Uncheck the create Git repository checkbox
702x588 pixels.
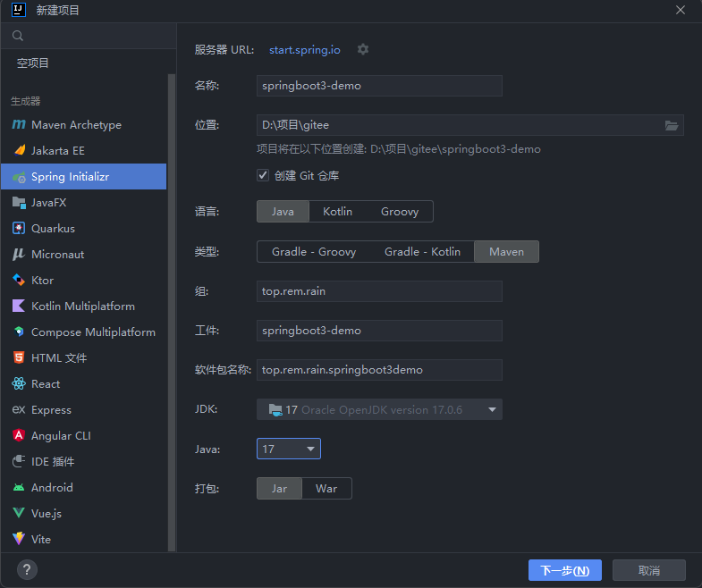click(263, 176)
